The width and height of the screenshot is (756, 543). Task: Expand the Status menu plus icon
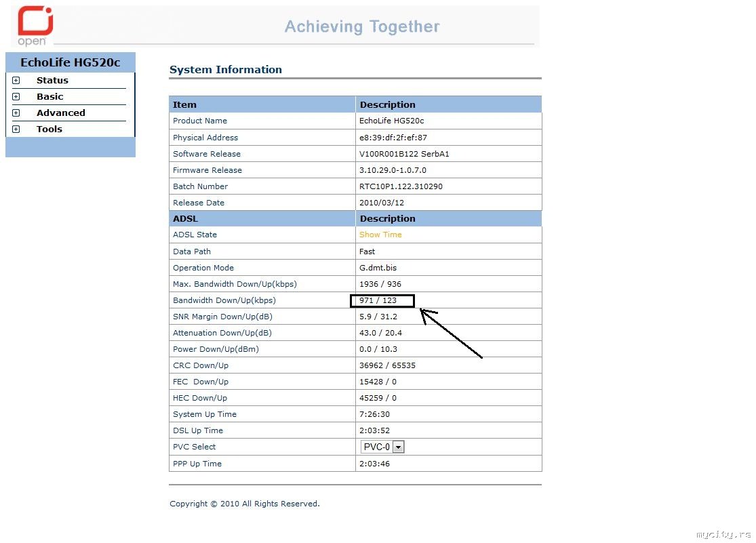click(x=16, y=81)
